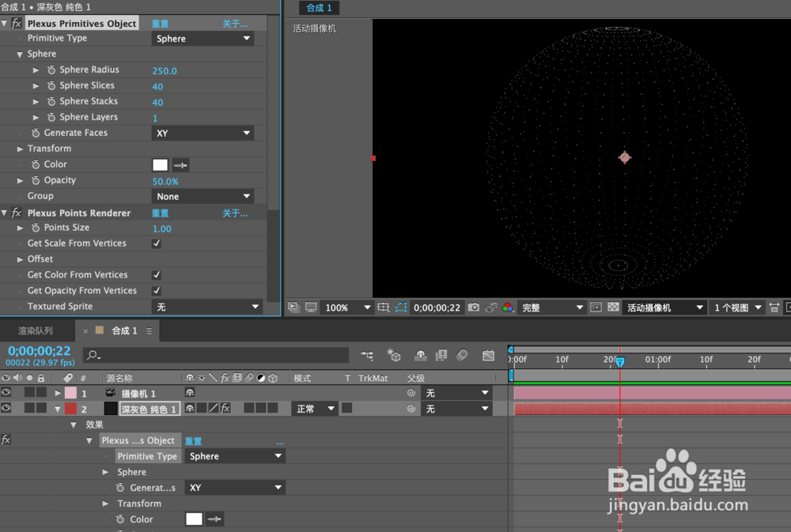Click the snapshot camera icon in viewer
Screen dimensions: 791x532
click(473, 307)
